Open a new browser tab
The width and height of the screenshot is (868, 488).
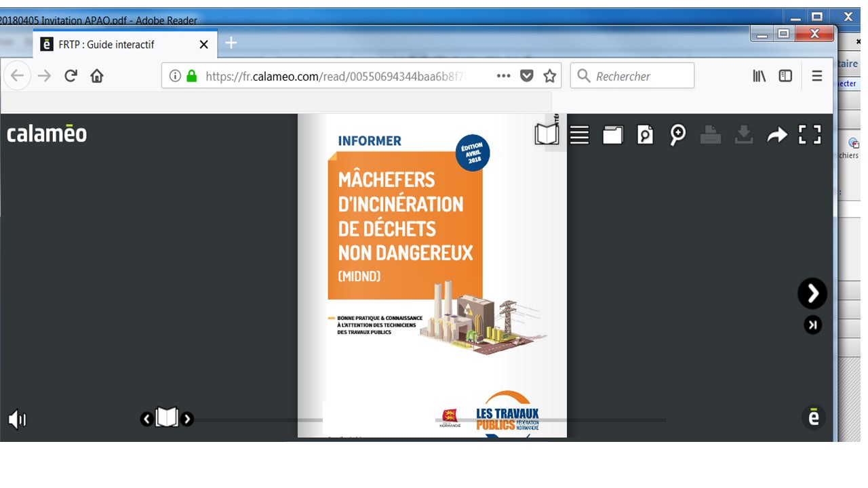coord(231,43)
